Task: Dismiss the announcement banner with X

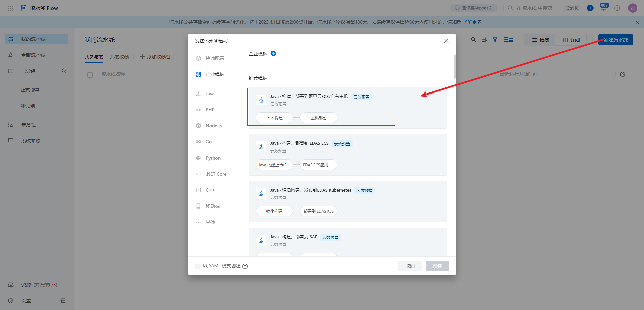Action: point(637,22)
